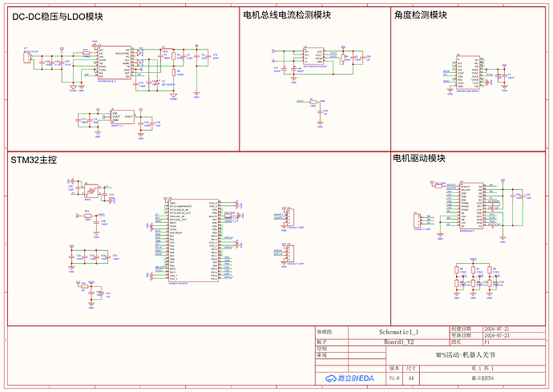Click the 嘉立创EDA logo in title block
This screenshot has height=392, width=553.
pos(350,378)
